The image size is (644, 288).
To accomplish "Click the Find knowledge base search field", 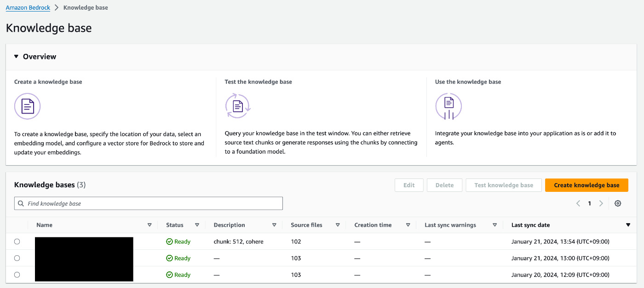I will pyautogui.click(x=152, y=203).
